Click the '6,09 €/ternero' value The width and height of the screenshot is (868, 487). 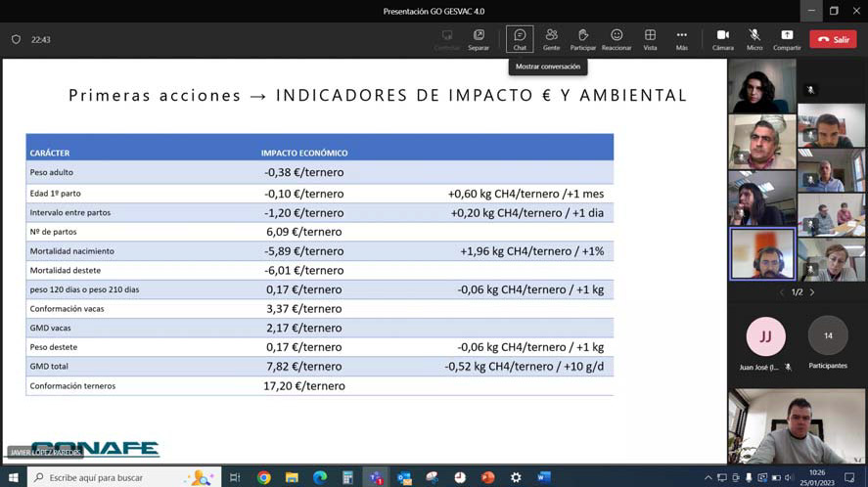pyautogui.click(x=304, y=232)
